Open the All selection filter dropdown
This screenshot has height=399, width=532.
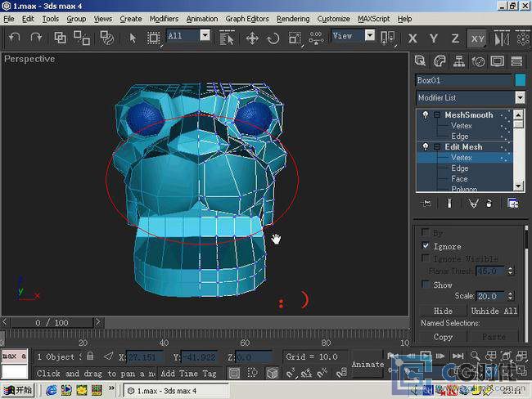pos(205,35)
